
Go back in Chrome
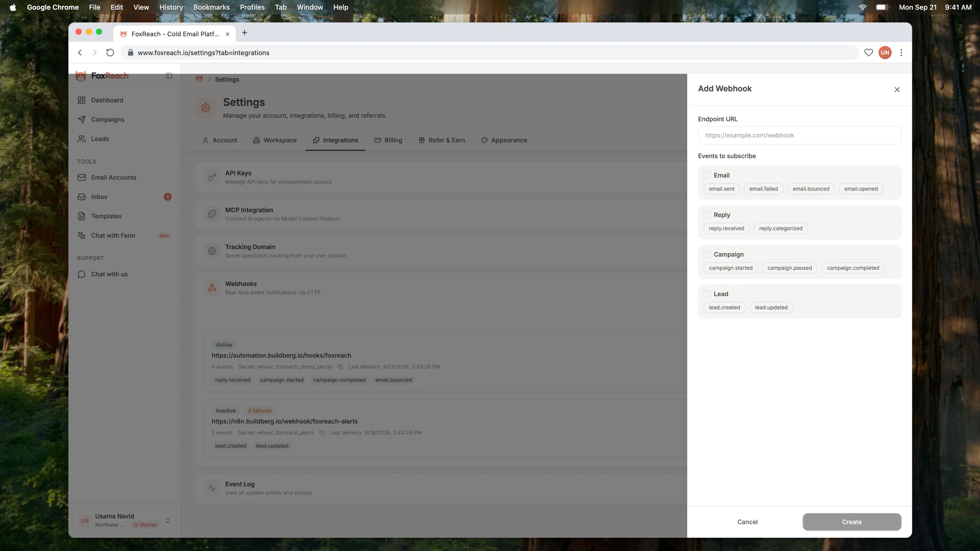click(80, 52)
